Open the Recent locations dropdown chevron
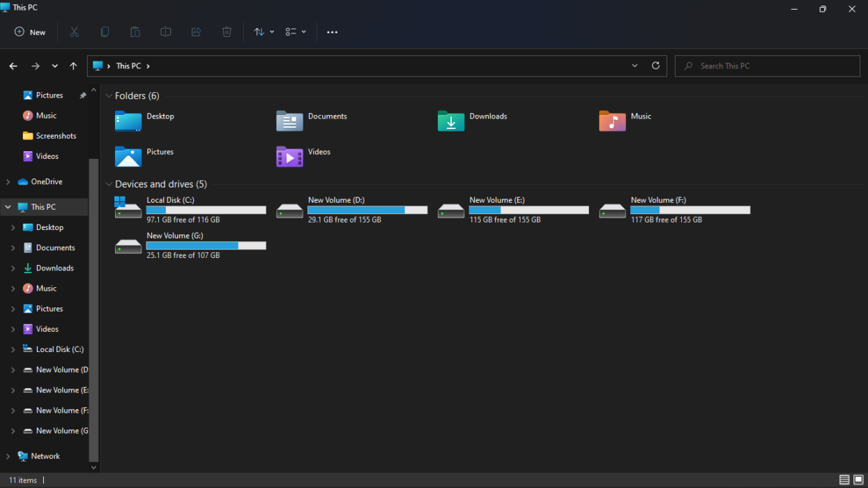 54,66
